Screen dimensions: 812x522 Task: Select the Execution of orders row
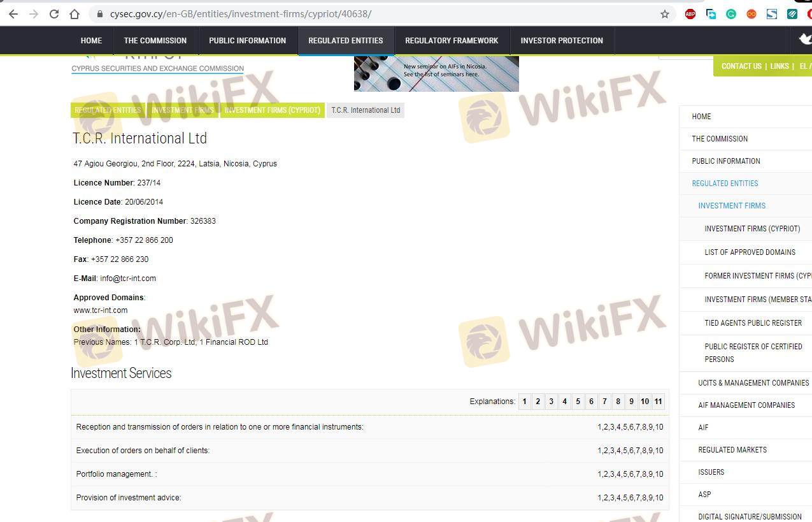(x=370, y=451)
